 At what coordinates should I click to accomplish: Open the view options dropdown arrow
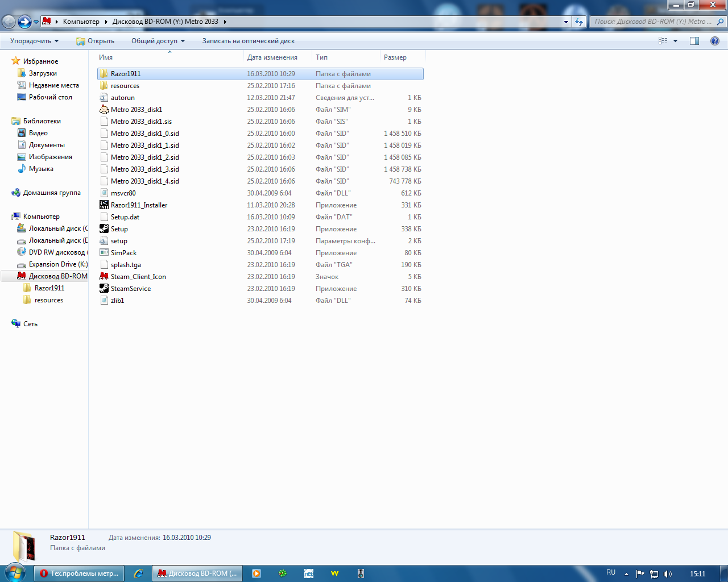(x=676, y=41)
